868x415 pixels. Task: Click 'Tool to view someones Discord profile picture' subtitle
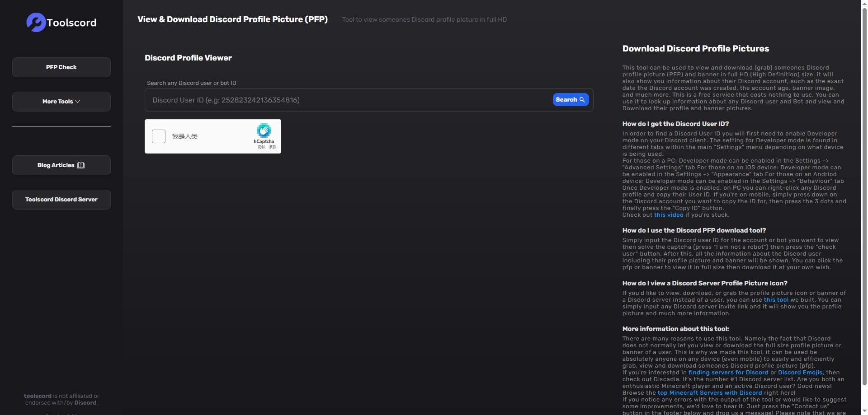[425, 19]
